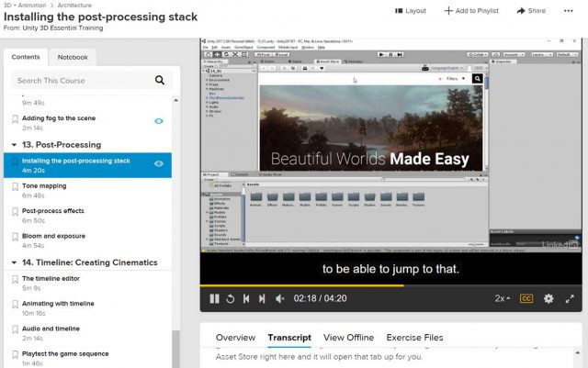The height and width of the screenshot is (368, 588).
Task: Collapse section 13. Post-Processing
Action: point(14,145)
